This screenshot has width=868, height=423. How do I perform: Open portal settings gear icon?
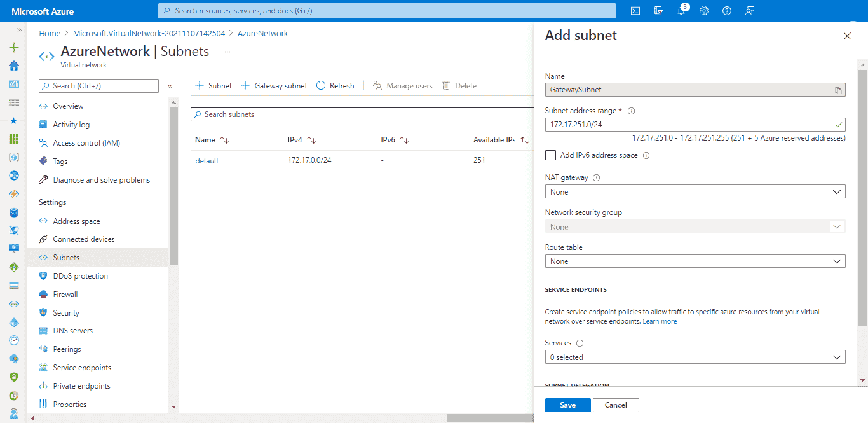[x=704, y=11]
